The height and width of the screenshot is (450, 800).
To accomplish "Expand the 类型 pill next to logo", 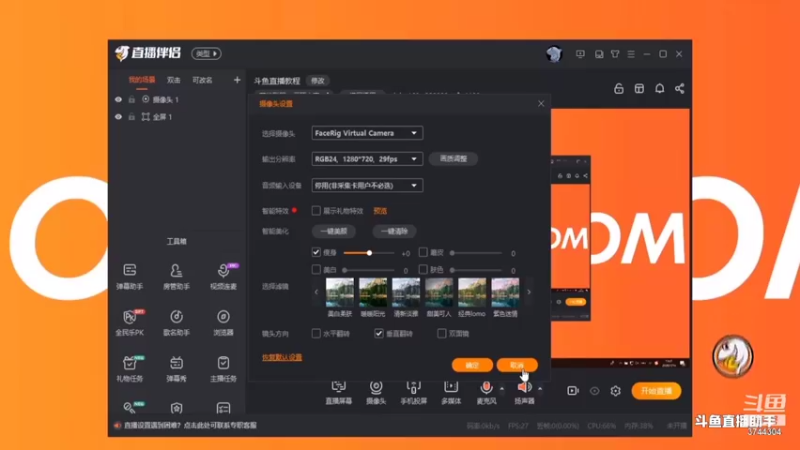I will [206, 54].
